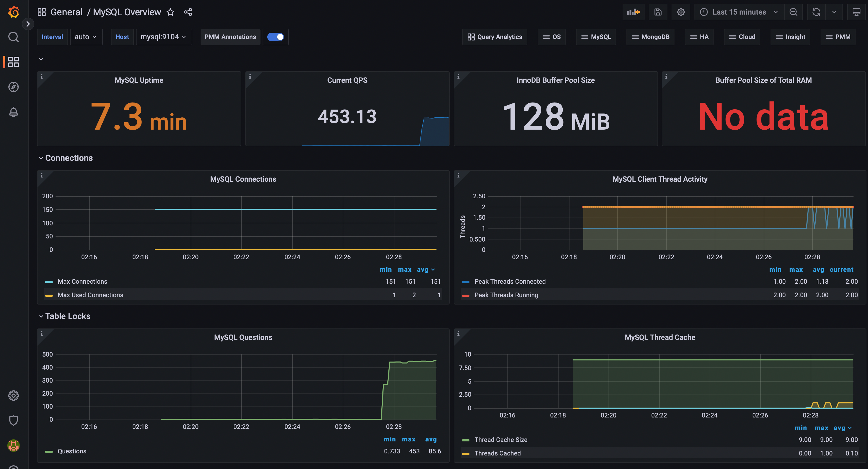The image size is (868, 469).
Task: Refresh the dashboard
Action: 816,12
